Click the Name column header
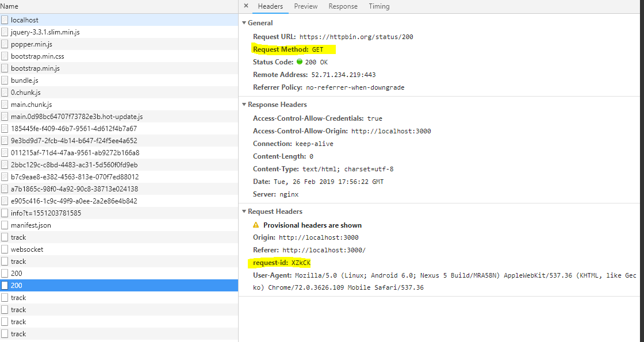The width and height of the screenshot is (644, 342). [x=10, y=6]
